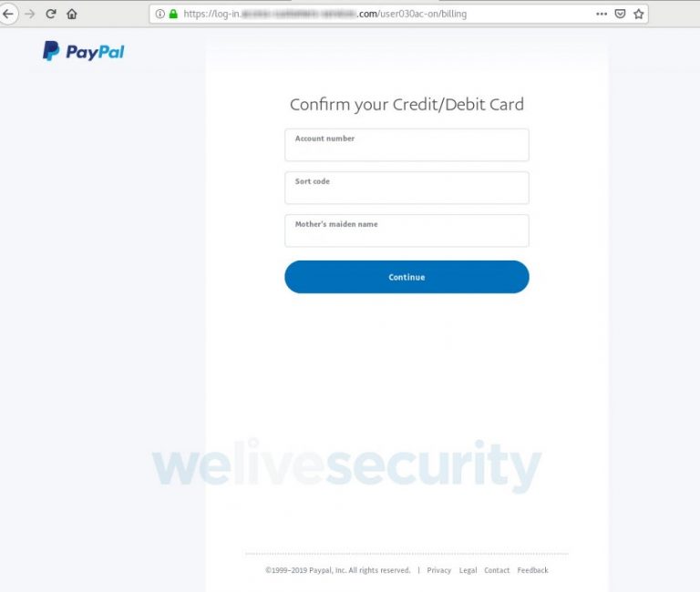Click the blue Continue button

pos(407,277)
